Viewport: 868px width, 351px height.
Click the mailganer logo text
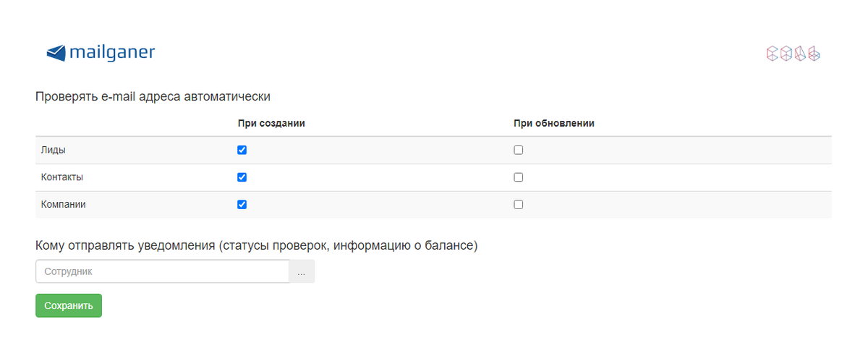click(x=112, y=52)
